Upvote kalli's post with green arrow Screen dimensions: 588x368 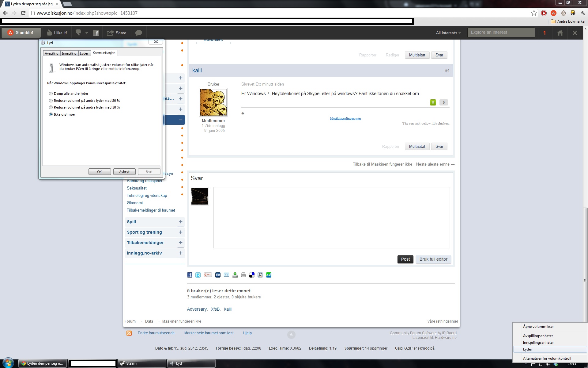433,102
